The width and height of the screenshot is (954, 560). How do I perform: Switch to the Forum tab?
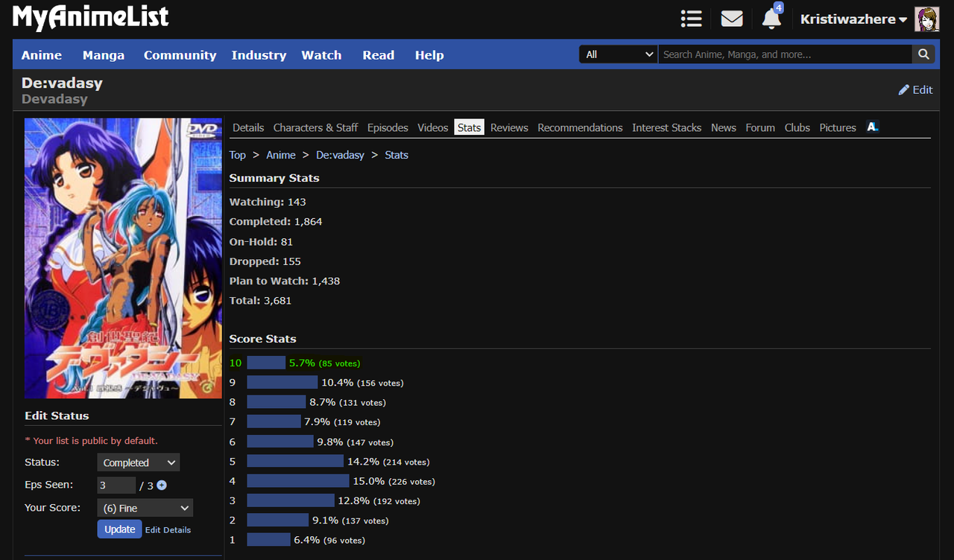coord(760,127)
